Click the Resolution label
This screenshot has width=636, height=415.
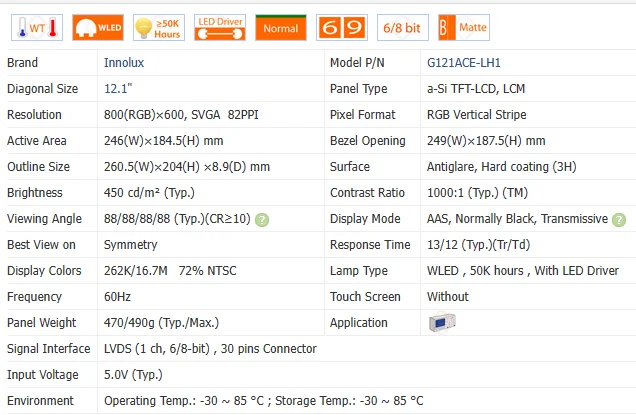[x=34, y=115]
